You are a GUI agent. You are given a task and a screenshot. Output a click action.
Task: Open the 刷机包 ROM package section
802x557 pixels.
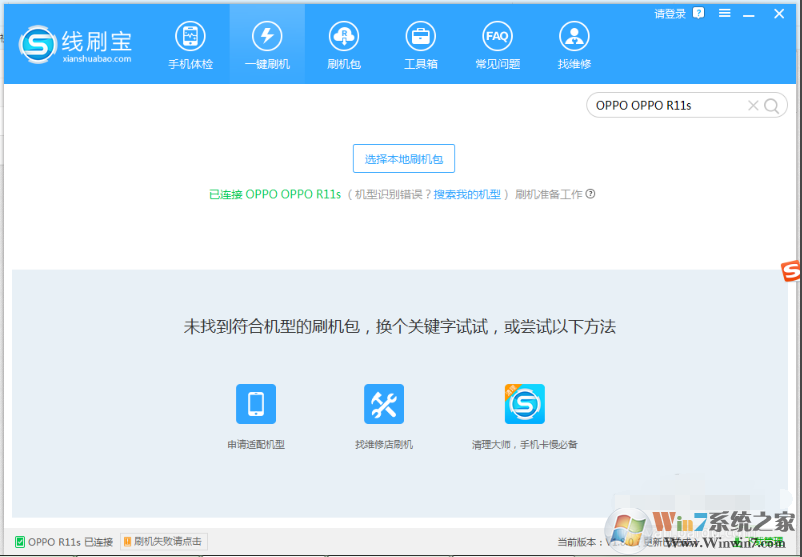click(x=343, y=46)
